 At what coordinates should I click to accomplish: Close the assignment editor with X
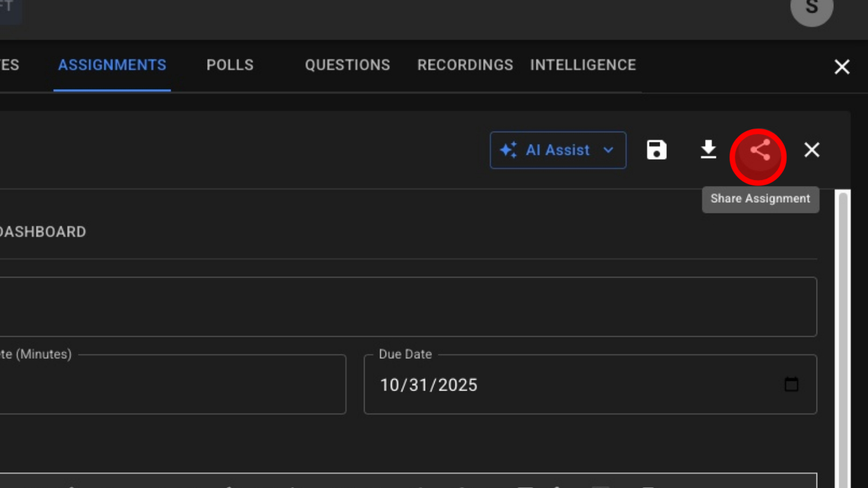click(x=812, y=150)
